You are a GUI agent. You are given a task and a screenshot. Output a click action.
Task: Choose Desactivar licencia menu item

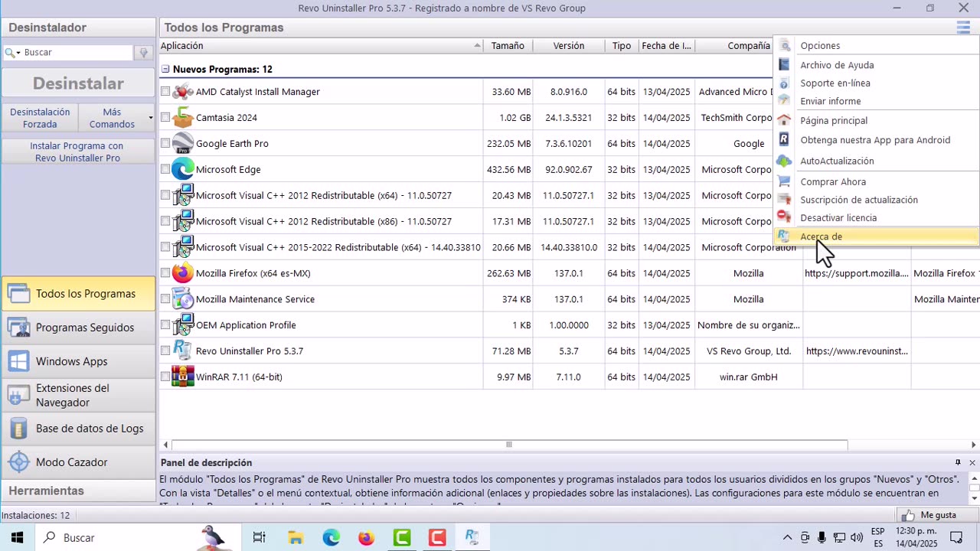point(877,218)
